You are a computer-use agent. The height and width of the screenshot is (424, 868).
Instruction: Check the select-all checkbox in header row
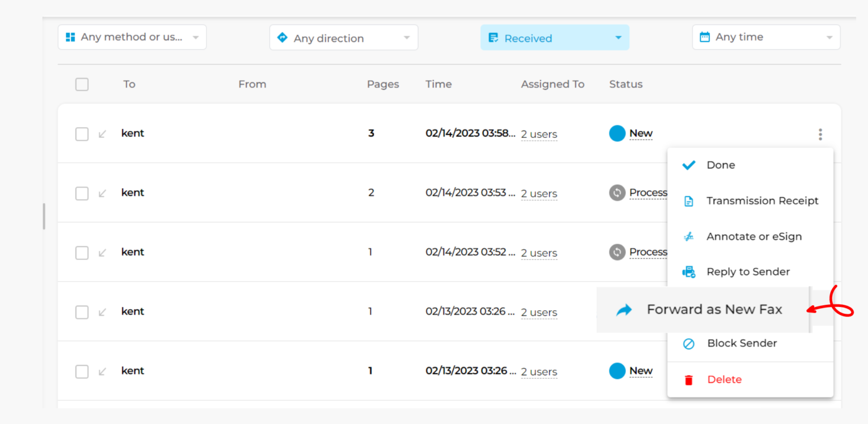(82, 84)
